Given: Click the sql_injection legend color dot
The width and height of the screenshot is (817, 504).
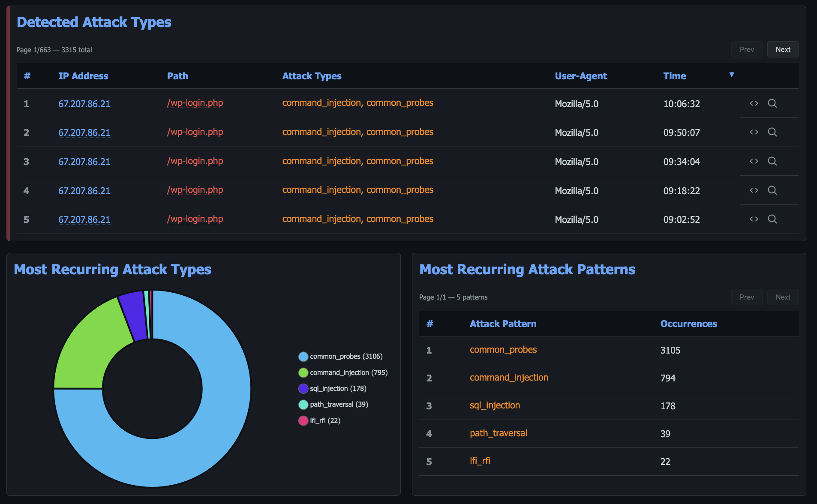Looking at the screenshot, I should click(x=303, y=388).
